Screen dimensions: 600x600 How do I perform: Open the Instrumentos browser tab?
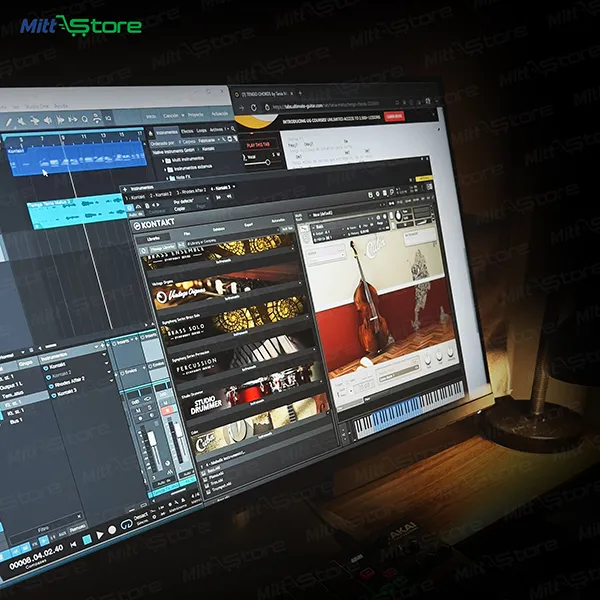(167, 132)
